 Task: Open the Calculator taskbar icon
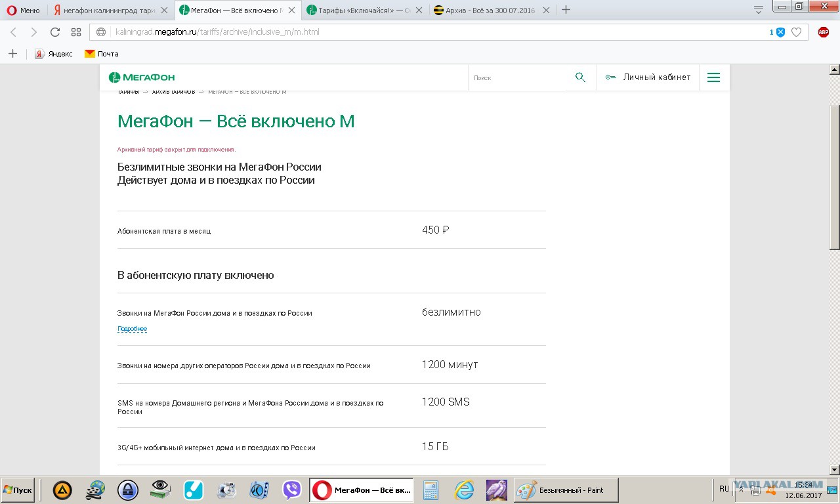click(x=431, y=490)
